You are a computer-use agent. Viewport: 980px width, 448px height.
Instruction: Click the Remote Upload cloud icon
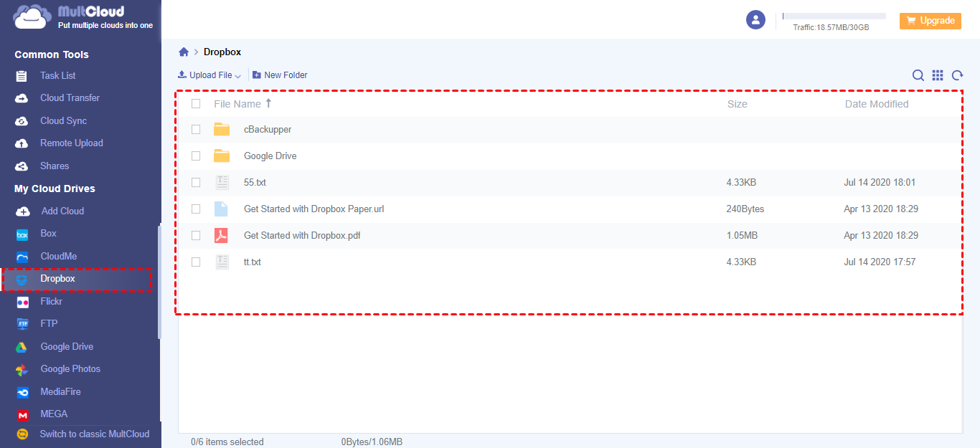point(22,143)
